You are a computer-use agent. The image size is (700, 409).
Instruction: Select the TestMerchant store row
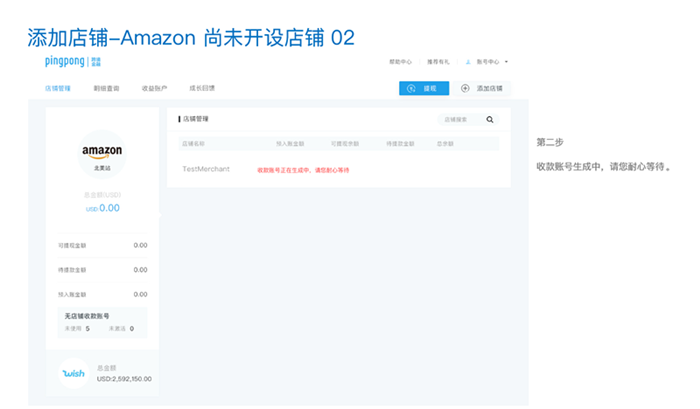click(339, 169)
